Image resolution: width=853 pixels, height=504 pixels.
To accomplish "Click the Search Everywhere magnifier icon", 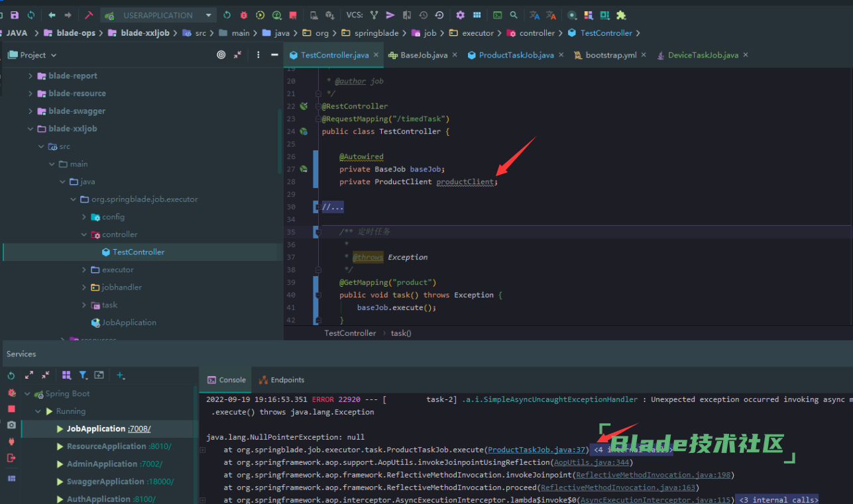I will [x=514, y=15].
